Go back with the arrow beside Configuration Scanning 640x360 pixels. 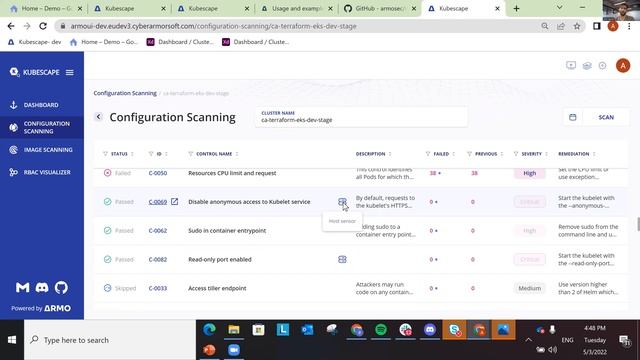98,117
